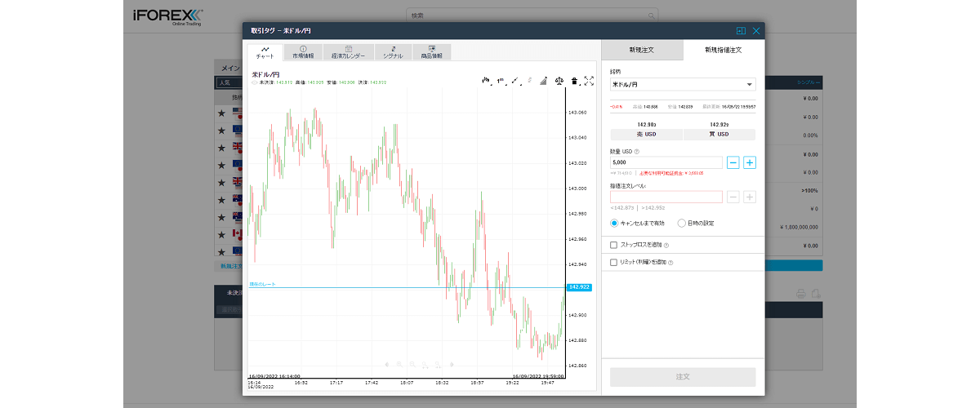Image resolution: width=980 pixels, height=408 pixels.
Task: Pan the chart right with arrow
Action: [x=452, y=364]
